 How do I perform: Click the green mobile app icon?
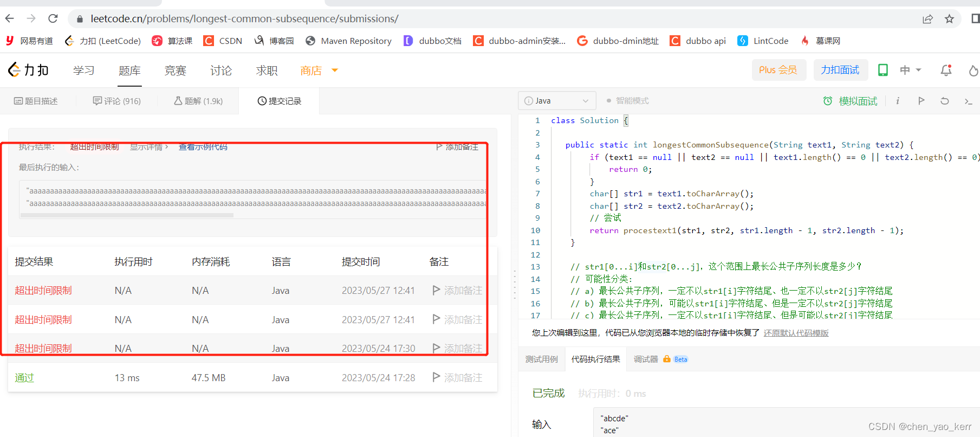(883, 70)
